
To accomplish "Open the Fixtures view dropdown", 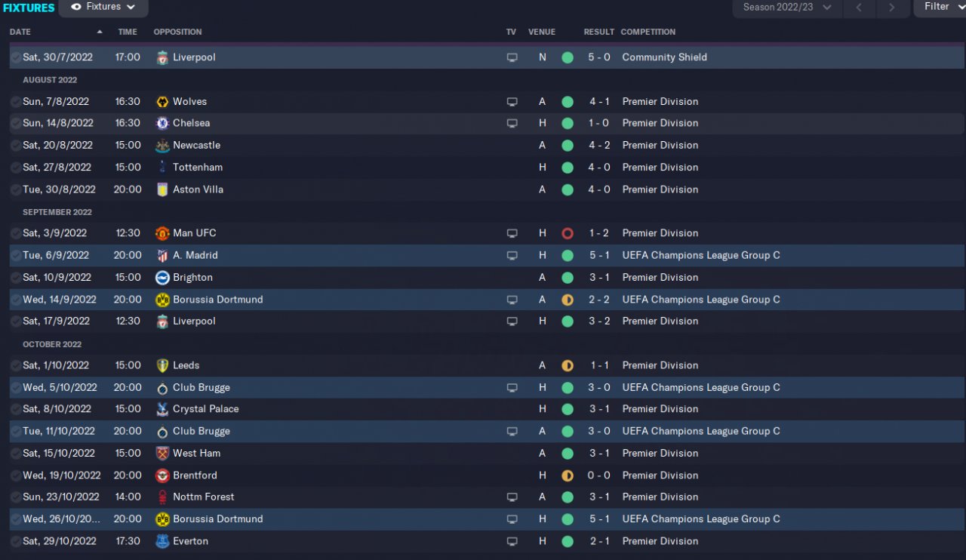I will click(103, 8).
